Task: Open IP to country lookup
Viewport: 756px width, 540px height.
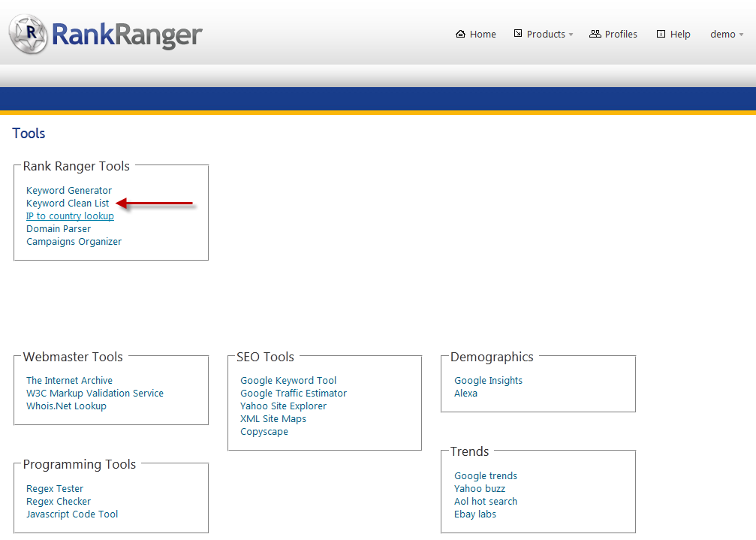Action: 70,216
